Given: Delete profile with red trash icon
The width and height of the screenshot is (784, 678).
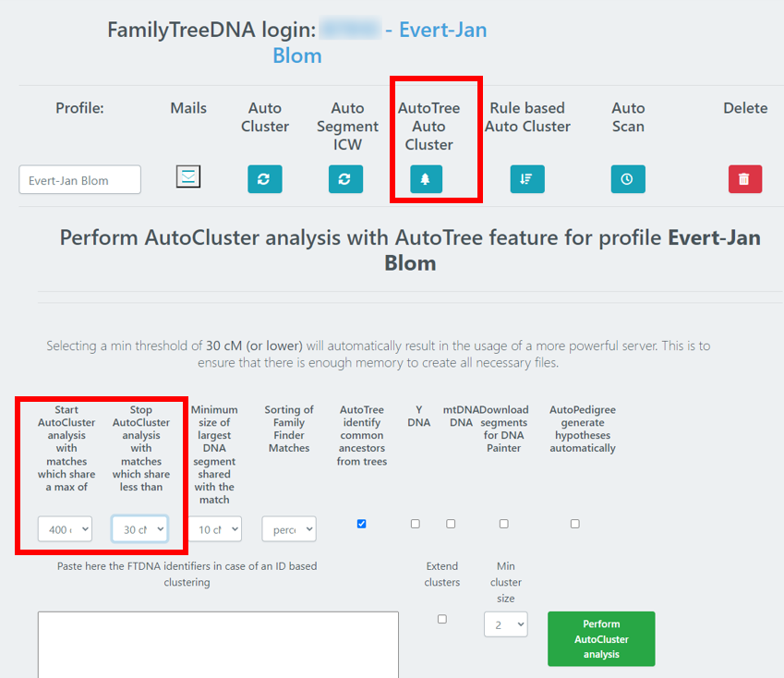Looking at the screenshot, I should tap(745, 179).
